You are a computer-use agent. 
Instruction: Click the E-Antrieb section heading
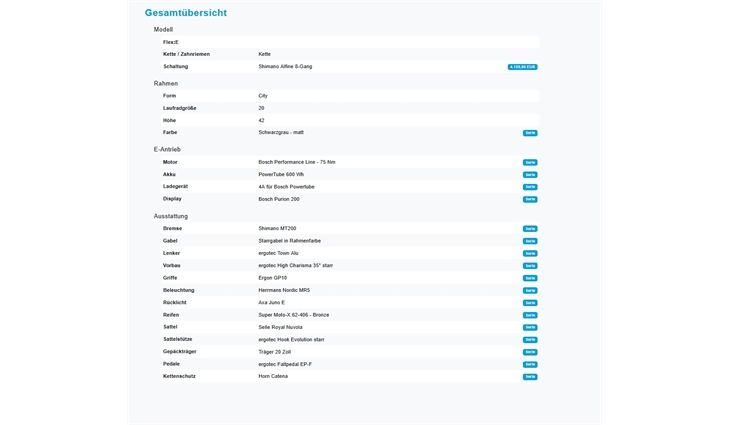[x=167, y=149]
